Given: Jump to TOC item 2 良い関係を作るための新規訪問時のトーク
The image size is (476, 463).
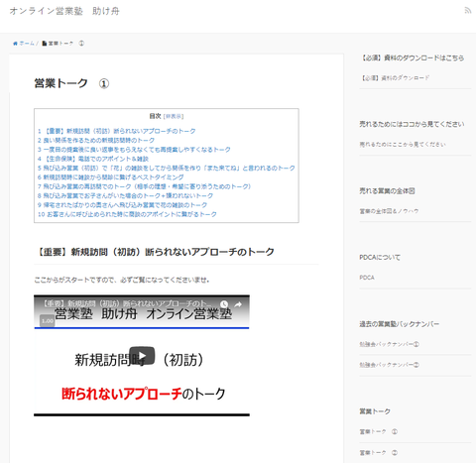Looking at the screenshot, I should point(96,140).
